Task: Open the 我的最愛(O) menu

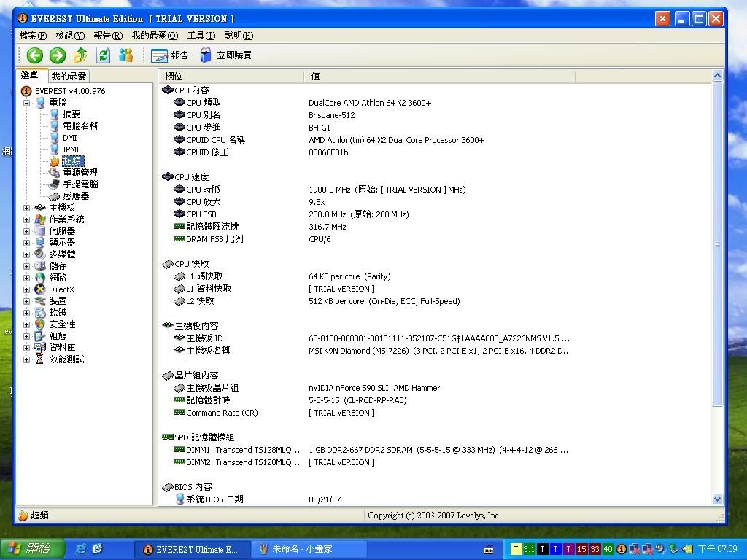Action: (155, 36)
